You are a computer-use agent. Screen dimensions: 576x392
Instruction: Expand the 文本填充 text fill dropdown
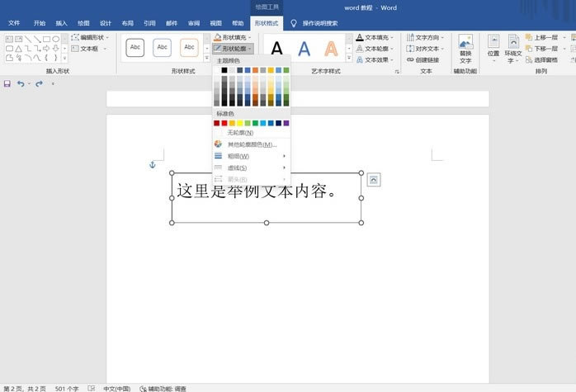pos(377,37)
